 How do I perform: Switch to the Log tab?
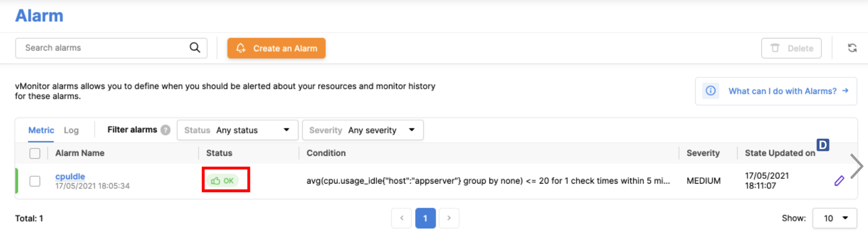click(x=71, y=130)
